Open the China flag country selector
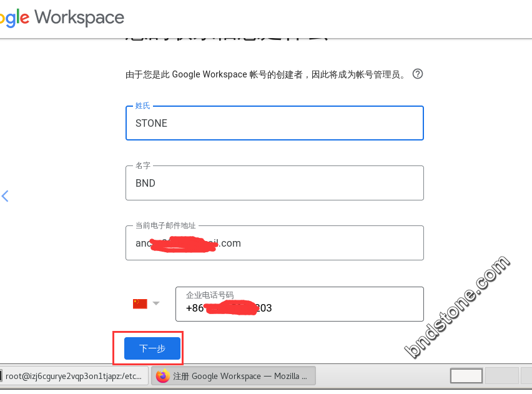532x394 pixels. pyautogui.click(x=146, y=303)
